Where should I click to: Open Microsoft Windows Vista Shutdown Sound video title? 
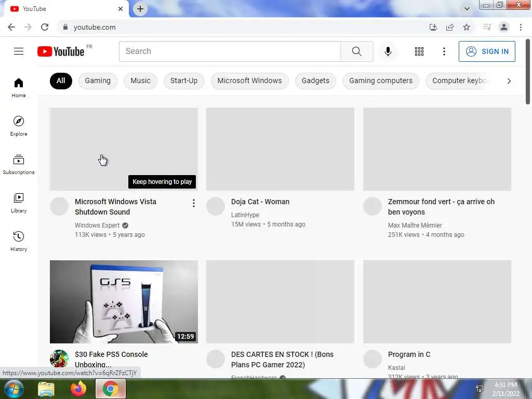[x=116, y=207]
